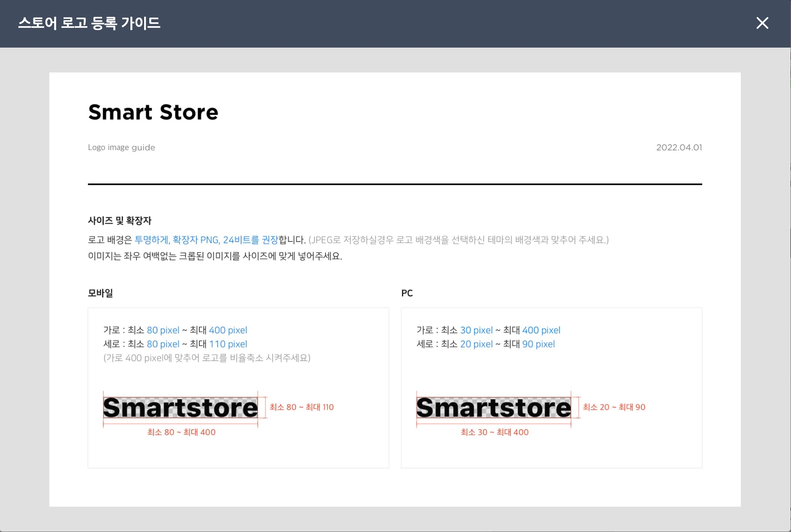791x532 pixels.
Task: Click the blue text 투명하게, 확장자 PNG, 24비트를 권장
Action: 206,240
